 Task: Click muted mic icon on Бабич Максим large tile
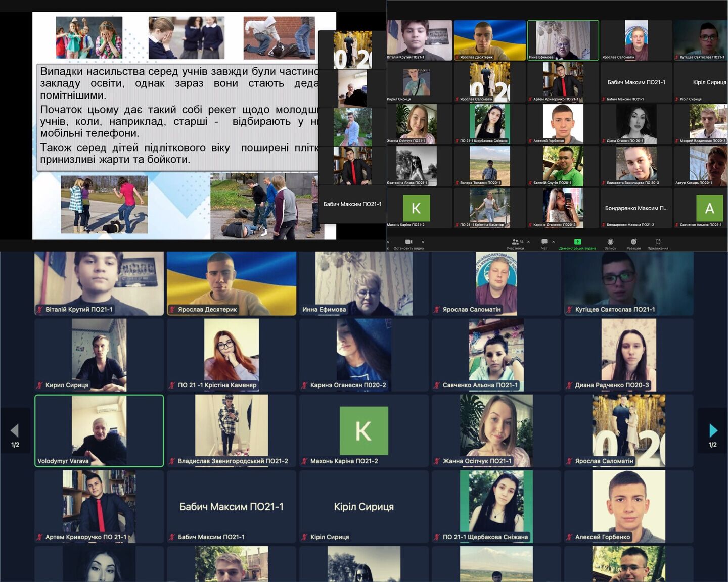click(172, 537)
